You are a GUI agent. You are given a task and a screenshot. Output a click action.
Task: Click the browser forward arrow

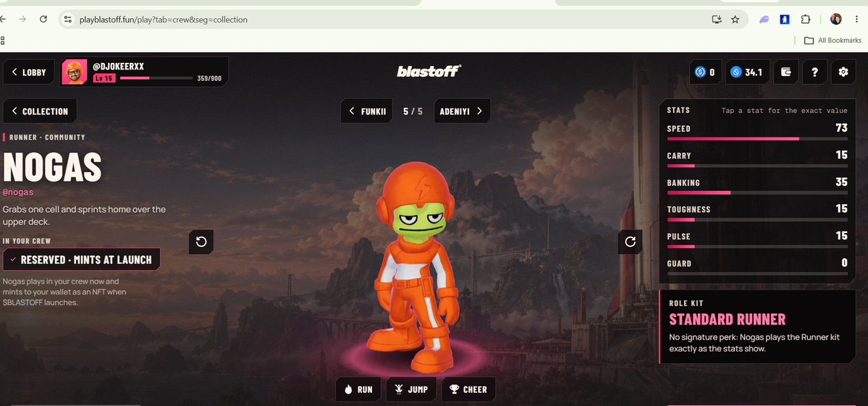[22, 20]
